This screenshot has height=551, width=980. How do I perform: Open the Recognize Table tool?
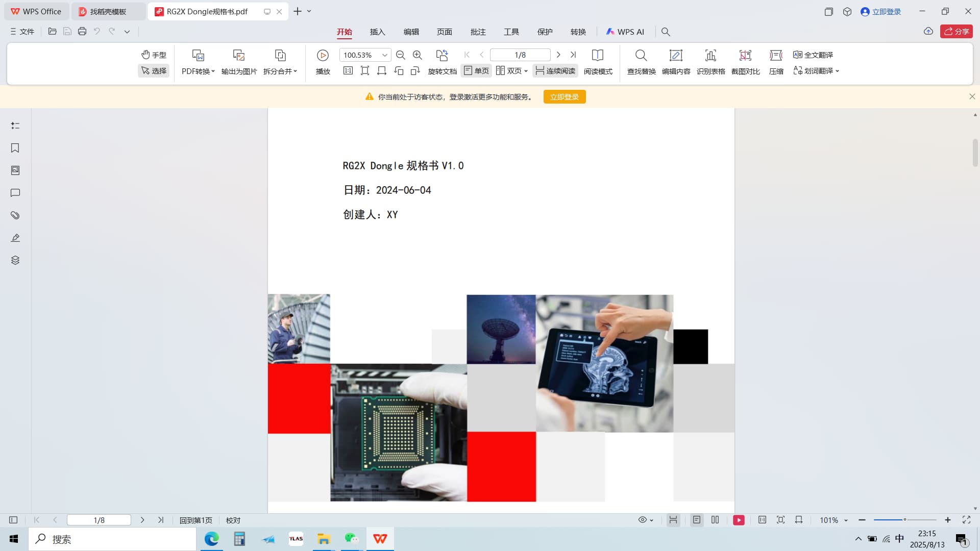(x=710, y=55)
